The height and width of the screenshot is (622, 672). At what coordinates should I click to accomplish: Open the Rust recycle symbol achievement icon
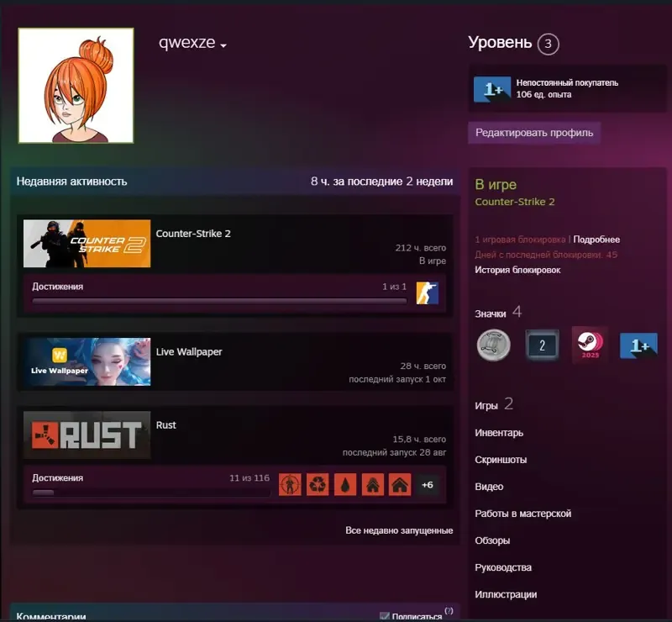coord(318,485)
